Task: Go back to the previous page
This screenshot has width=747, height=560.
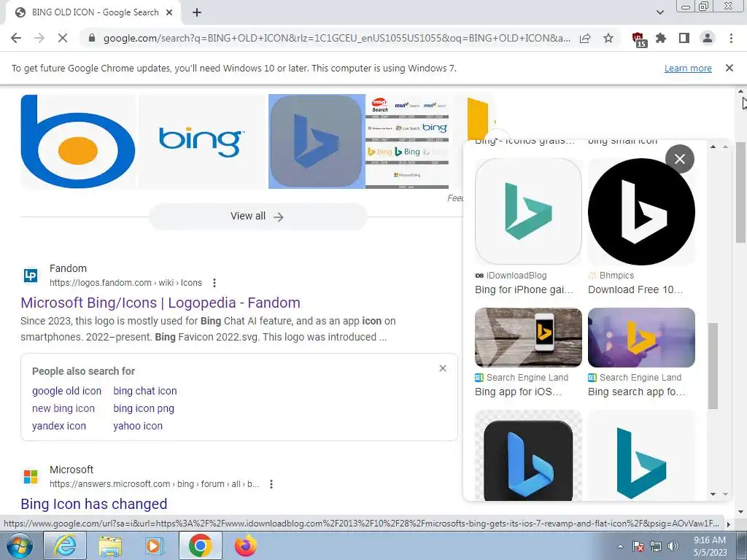Action: (x=16, y=38)
